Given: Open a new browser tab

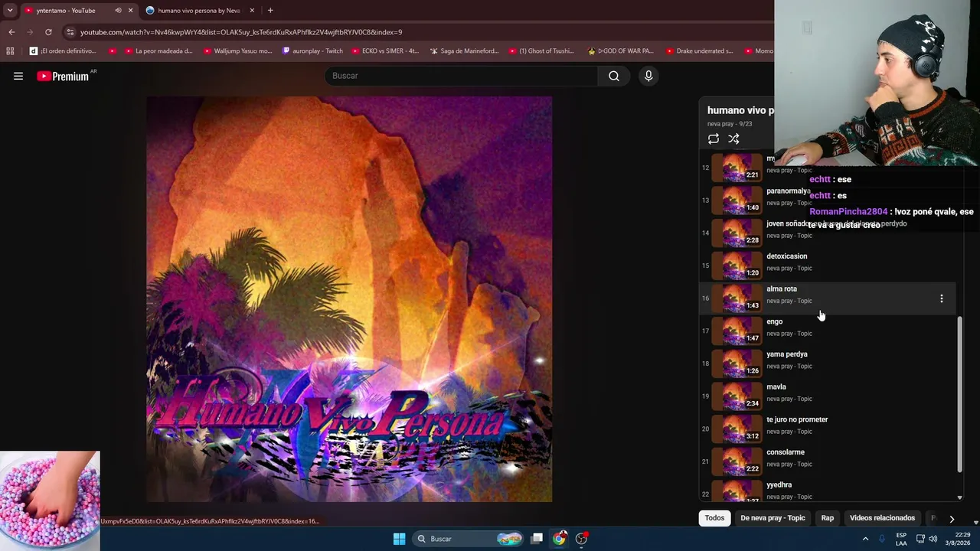Looking at the screenshot, I should click(270, 11).
